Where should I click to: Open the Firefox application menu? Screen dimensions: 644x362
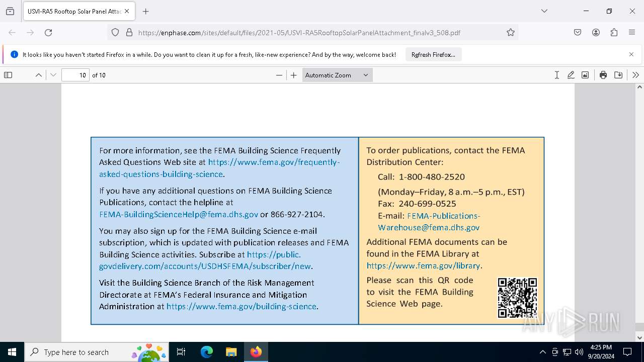632,32
